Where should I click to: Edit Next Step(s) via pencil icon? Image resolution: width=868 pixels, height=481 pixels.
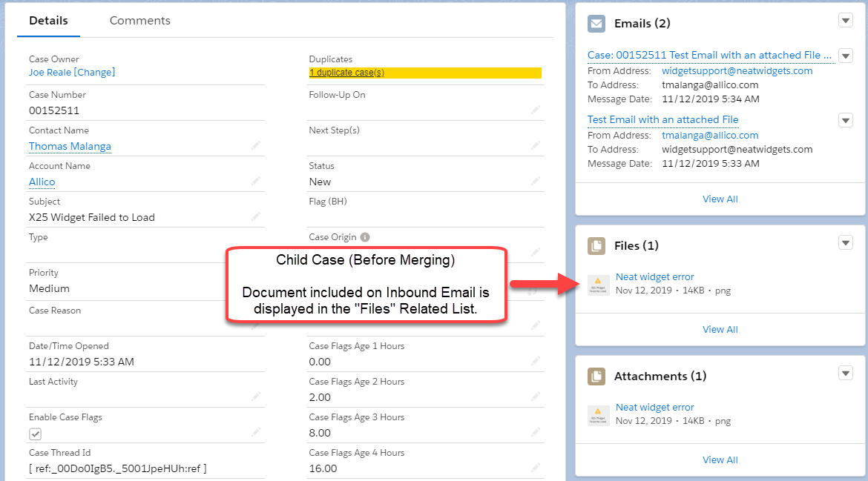[536, 145]
